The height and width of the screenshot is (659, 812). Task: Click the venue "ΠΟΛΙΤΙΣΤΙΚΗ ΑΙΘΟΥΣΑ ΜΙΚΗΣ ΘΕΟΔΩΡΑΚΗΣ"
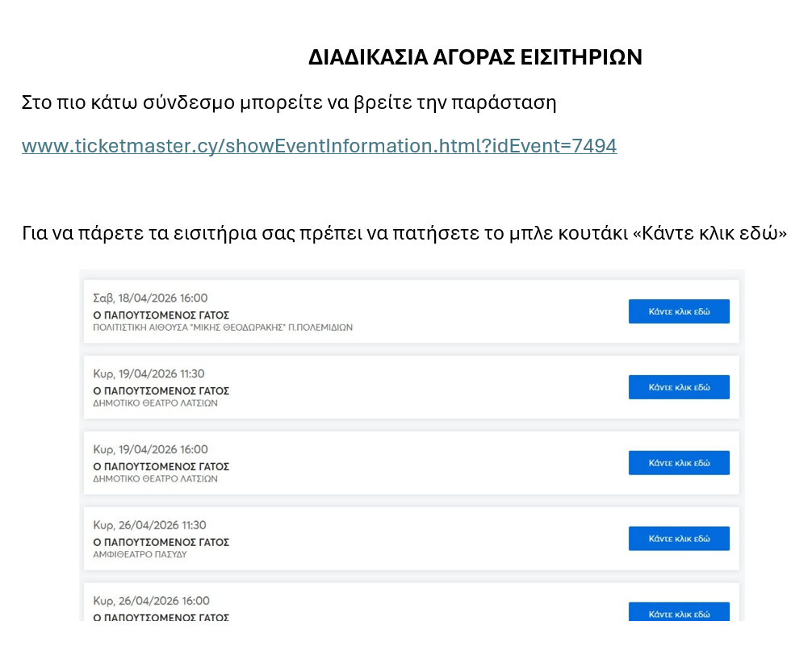[223, 327]
